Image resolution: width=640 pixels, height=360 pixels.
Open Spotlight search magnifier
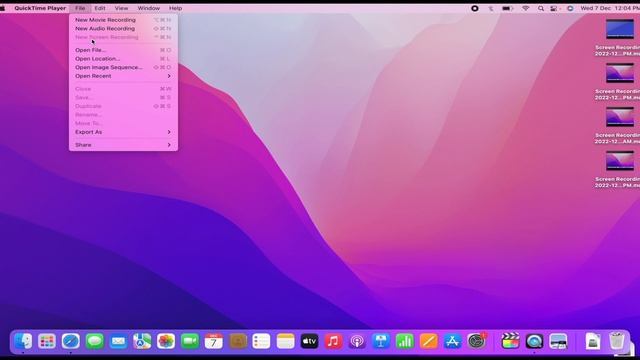tap(541, 8)
